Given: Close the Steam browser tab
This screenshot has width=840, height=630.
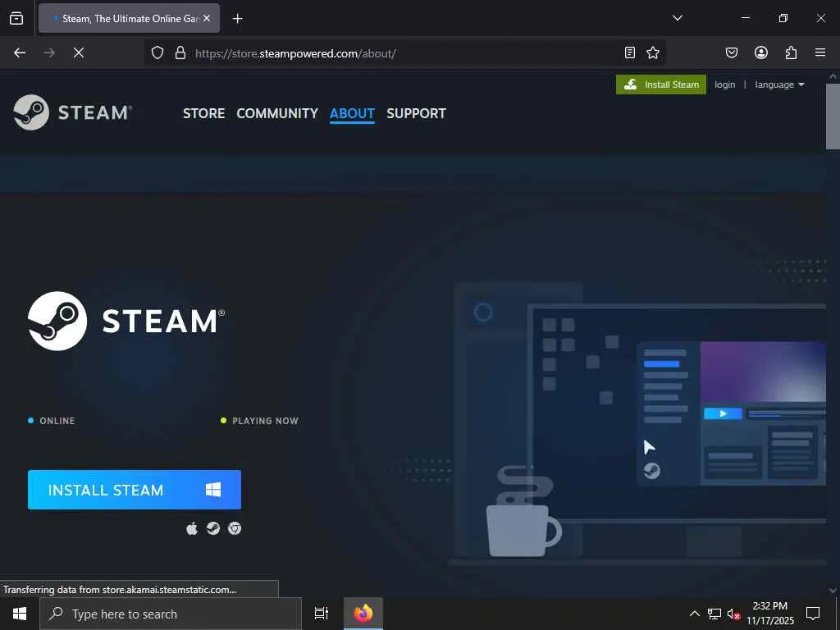Looking at the screenshot, I should click(x=207, y=18).
